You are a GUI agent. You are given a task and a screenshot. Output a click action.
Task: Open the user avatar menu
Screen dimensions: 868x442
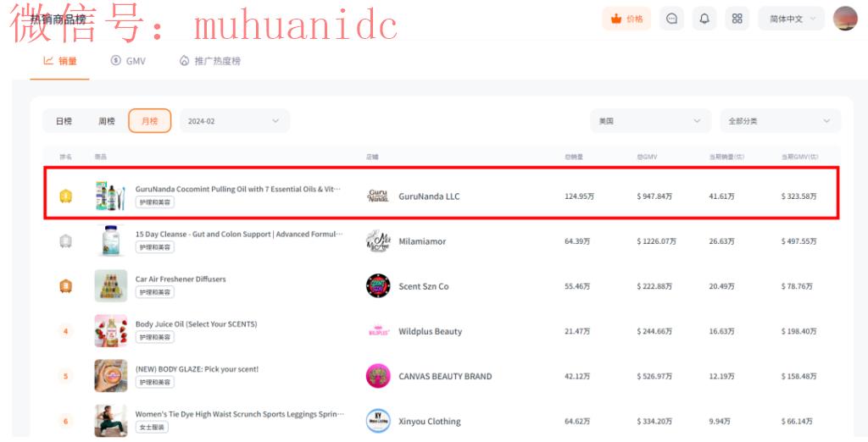845,19
